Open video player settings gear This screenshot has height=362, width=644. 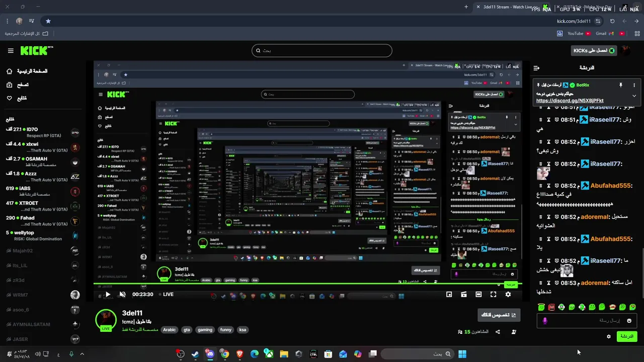click(508, 295)
